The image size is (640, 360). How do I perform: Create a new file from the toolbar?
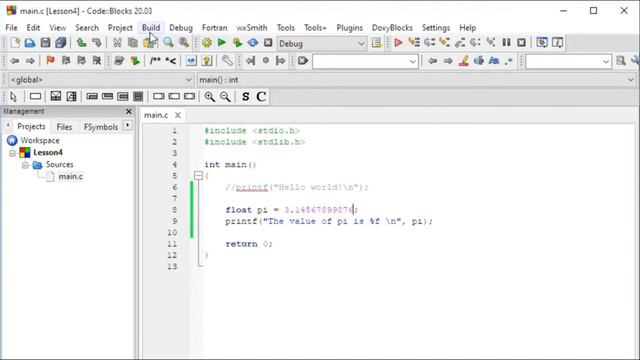pyautogui.click(x=15, y=43)
